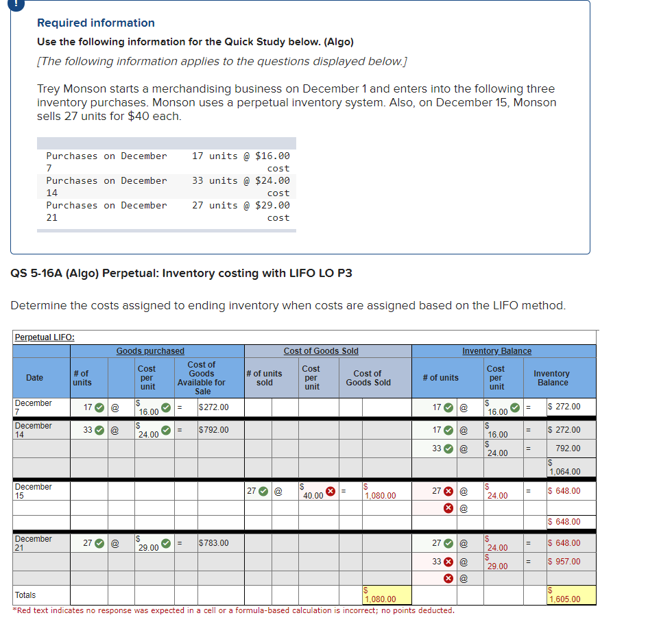This screenshot has width=672, height=622.
Task: Click red X beside December 15 inventory 27 units
Action: coord(448,491)
